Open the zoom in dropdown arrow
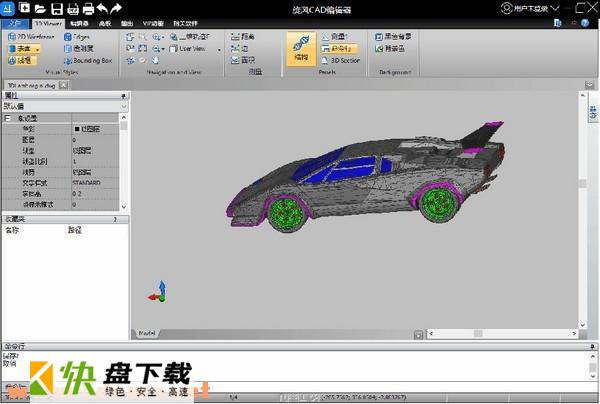Image resolution: width=600 pixels, height=404 pixels. click(x=163, y=37)
